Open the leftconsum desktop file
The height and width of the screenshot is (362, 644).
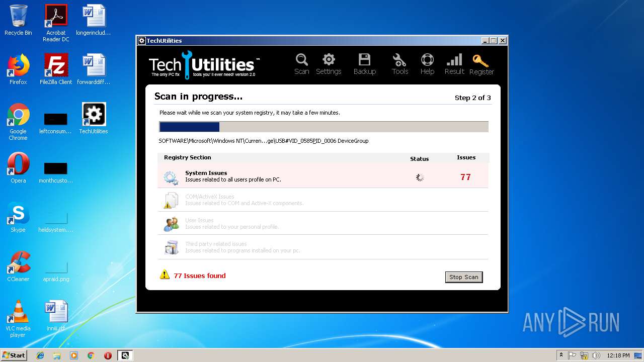[56, 124]
